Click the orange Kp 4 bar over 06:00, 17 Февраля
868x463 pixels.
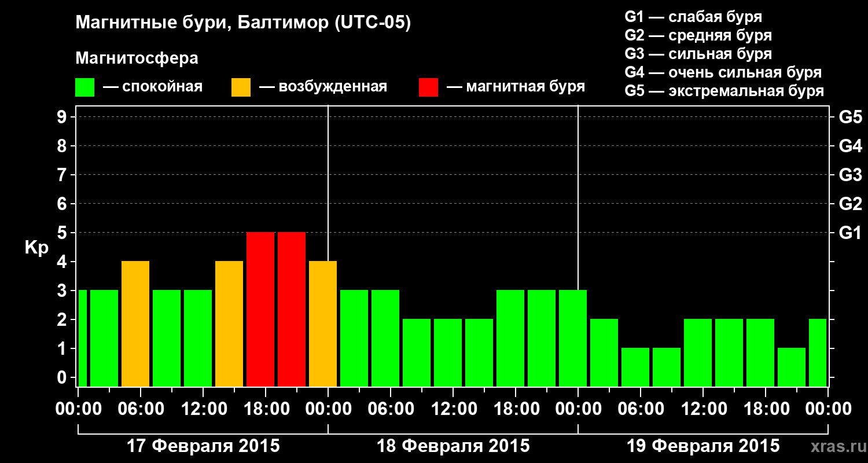point(135,324)
